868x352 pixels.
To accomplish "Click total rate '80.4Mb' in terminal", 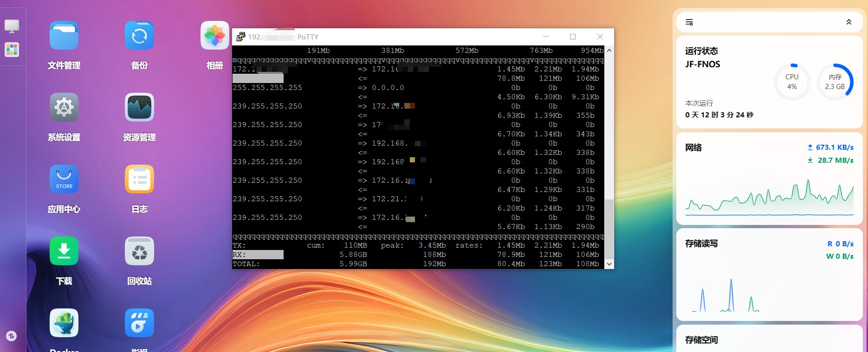I will tap(511, 264).
